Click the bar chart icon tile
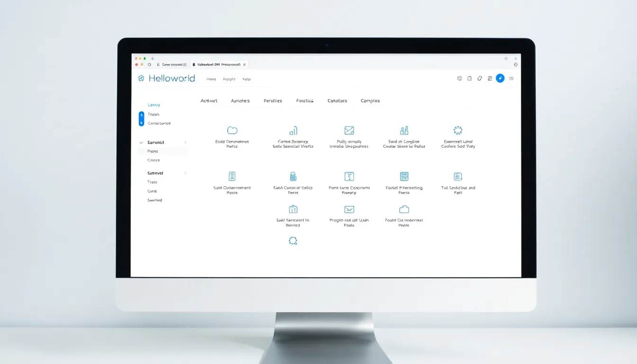This screenshot has width=637, height=364. coord(293,130)
